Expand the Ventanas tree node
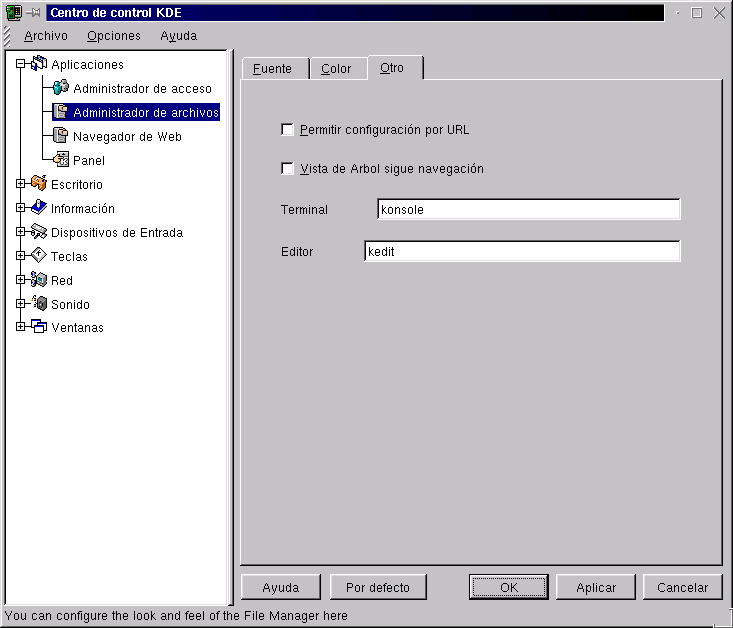This screenshot has height=628, width=733. tap(20, 327)
